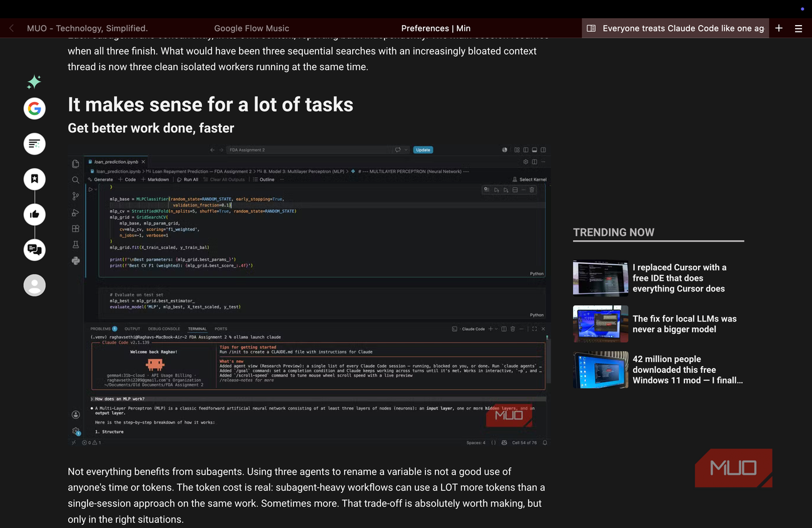Screen dimensions: 812x528
Task: Bookmark the article with the star bookmark icon
Action: pos(34,179)
